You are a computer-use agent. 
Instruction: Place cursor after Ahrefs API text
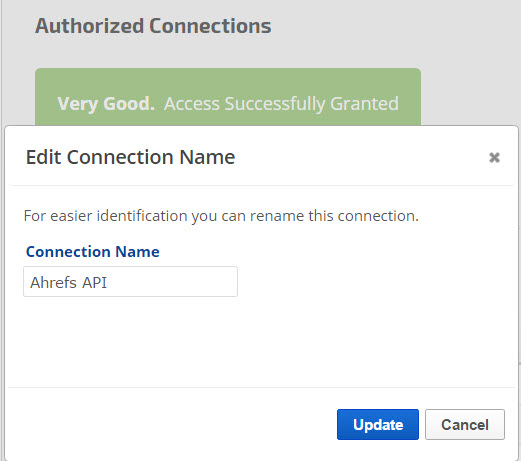[x=108, y=282]
